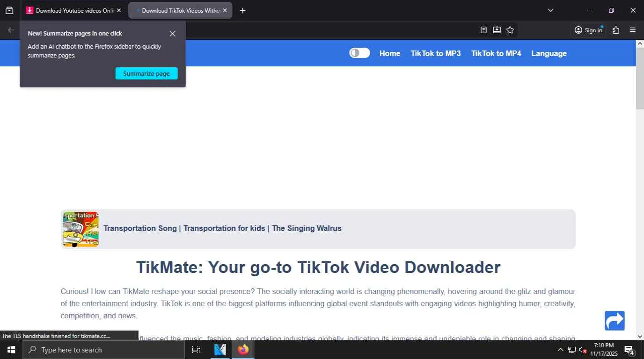
Task: Open the clock showing 7:10 PM
Action: (604, 350)
